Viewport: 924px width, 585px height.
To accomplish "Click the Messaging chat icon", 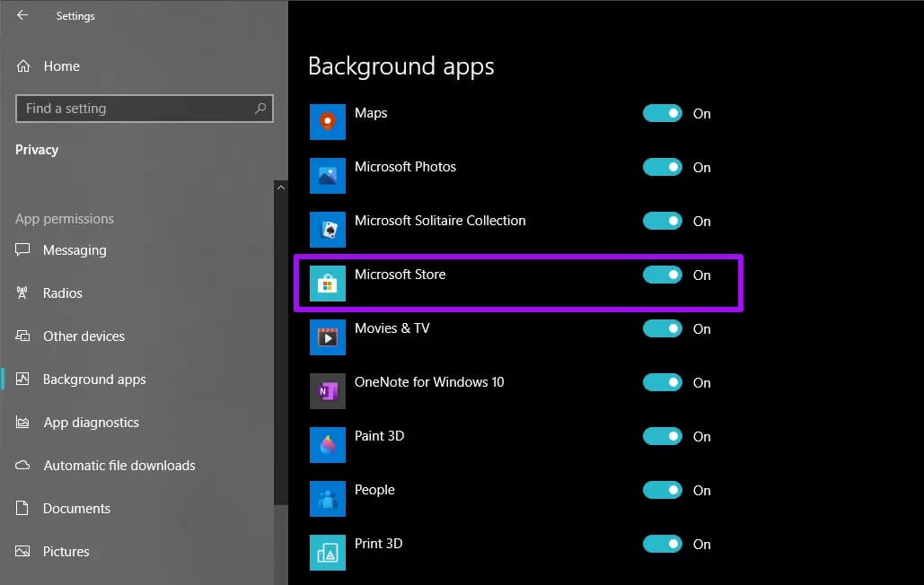I will click(22, 249).
